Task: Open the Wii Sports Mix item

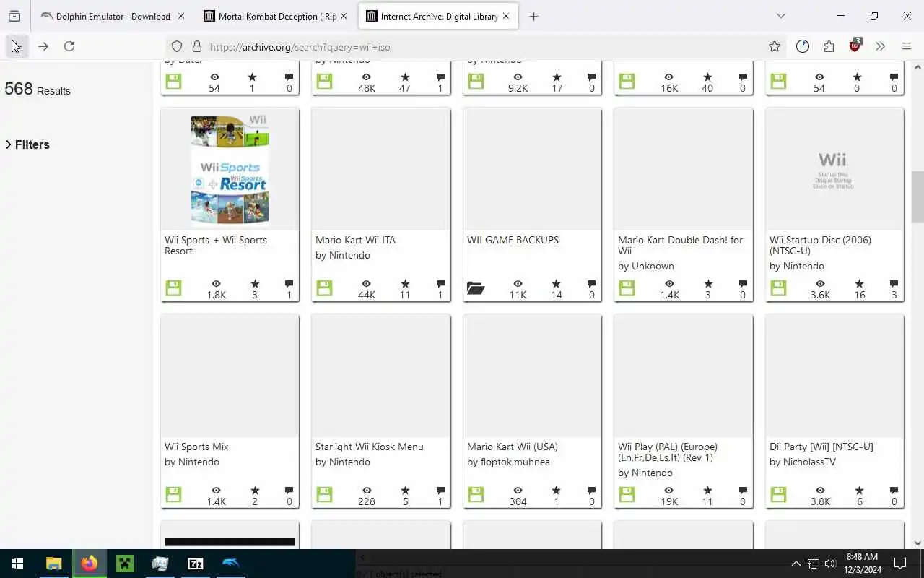Action: [196, 447]
